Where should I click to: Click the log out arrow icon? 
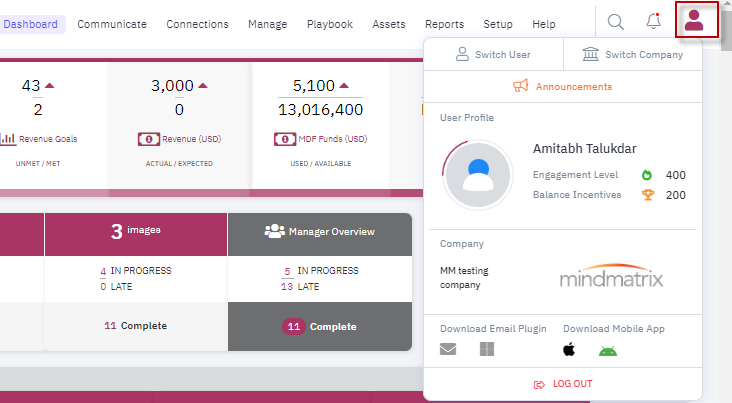539,384
